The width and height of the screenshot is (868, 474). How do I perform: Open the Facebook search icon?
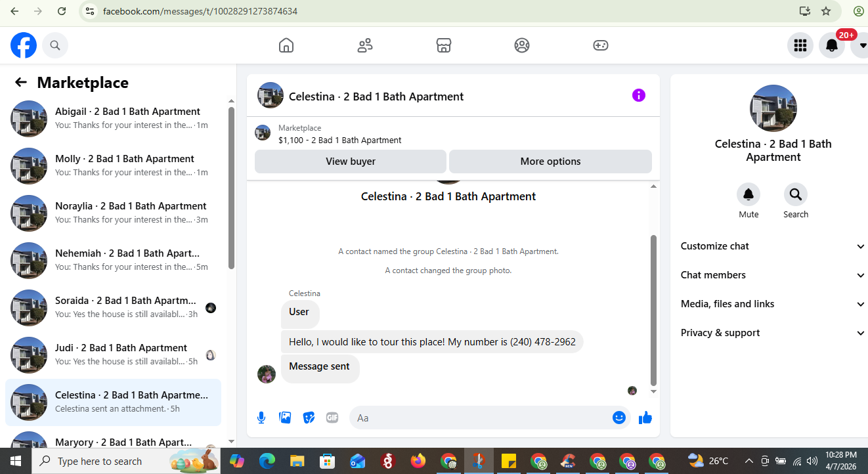click(55, 45)
